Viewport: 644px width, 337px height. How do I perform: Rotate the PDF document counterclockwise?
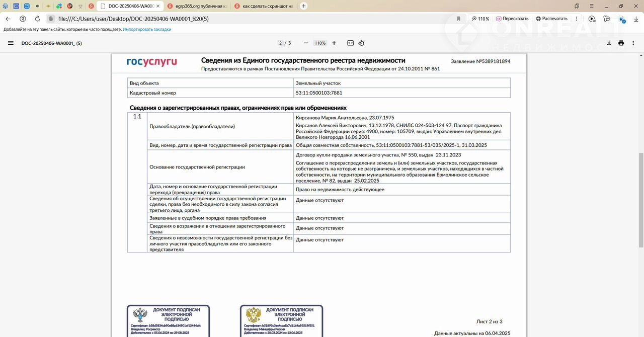[x=361, y=43]
